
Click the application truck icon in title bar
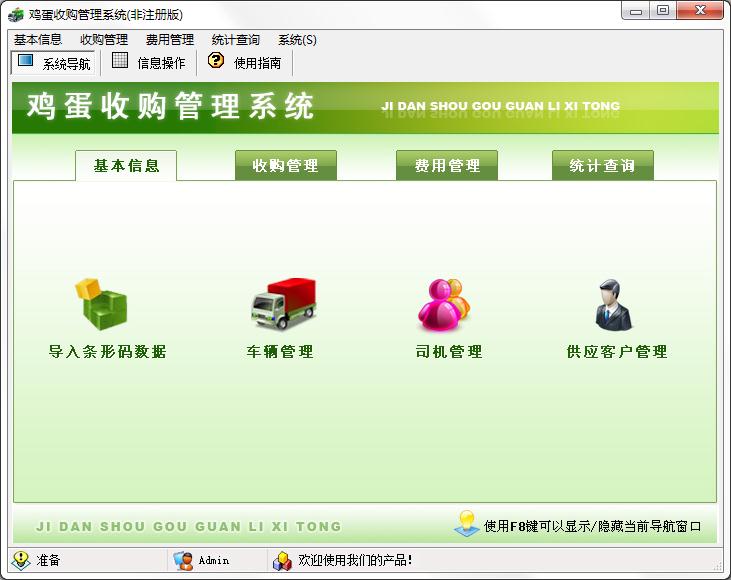[16, 14]
